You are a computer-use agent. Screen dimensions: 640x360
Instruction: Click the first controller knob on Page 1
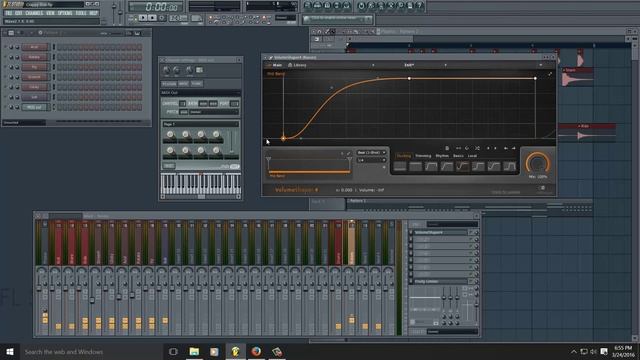click(170, 135)
